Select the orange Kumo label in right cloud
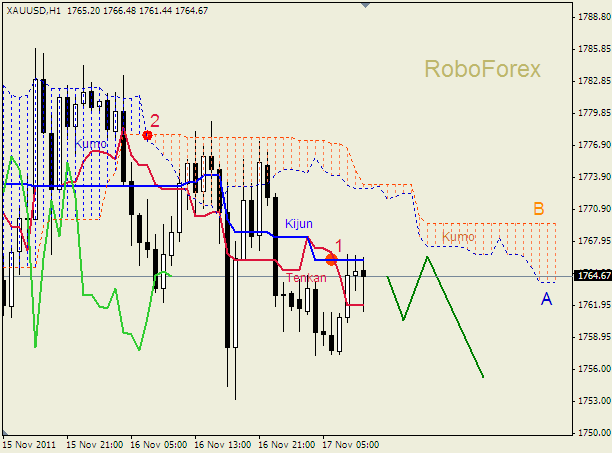This screenshot has width=612, height=453. 458,236
